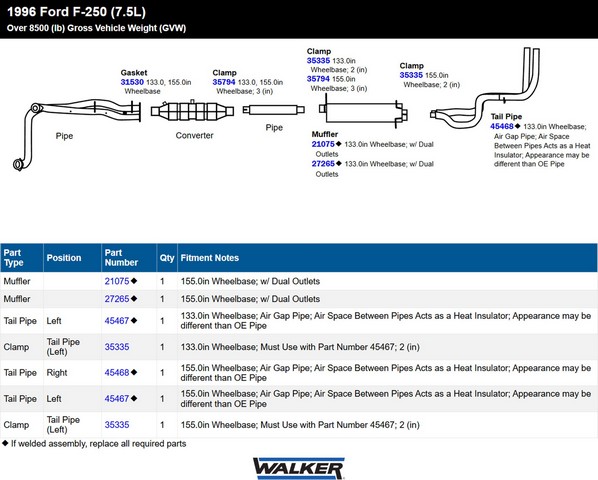Click clamp 35794 link beside the converter
The image size is (598, 480).
point(224,82)
